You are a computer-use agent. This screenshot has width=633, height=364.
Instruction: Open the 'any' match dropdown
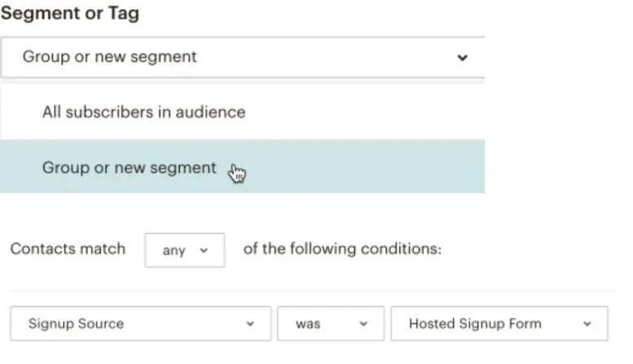(x=185, y=250)
